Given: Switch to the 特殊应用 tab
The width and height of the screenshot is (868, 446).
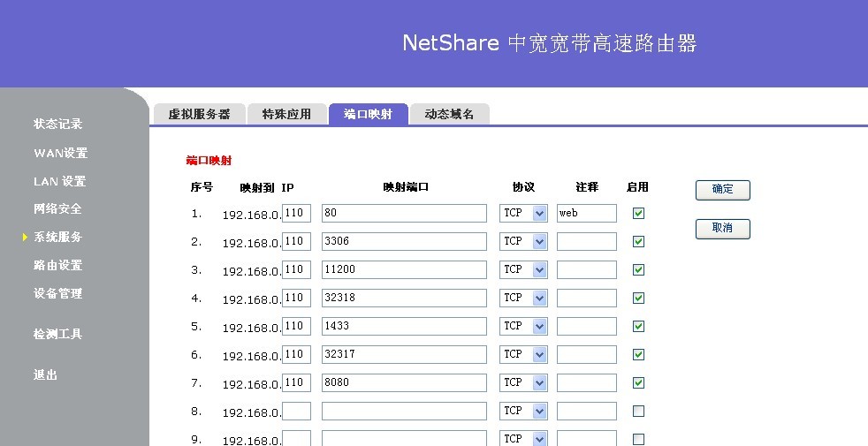Looking at the screenshot, I should point(286,114).
